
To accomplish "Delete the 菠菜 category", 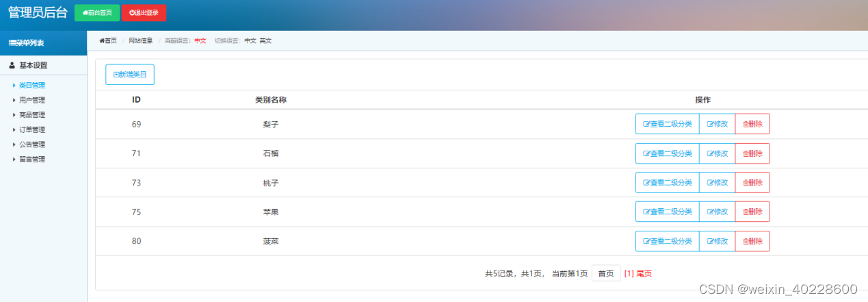I will 752,242.
